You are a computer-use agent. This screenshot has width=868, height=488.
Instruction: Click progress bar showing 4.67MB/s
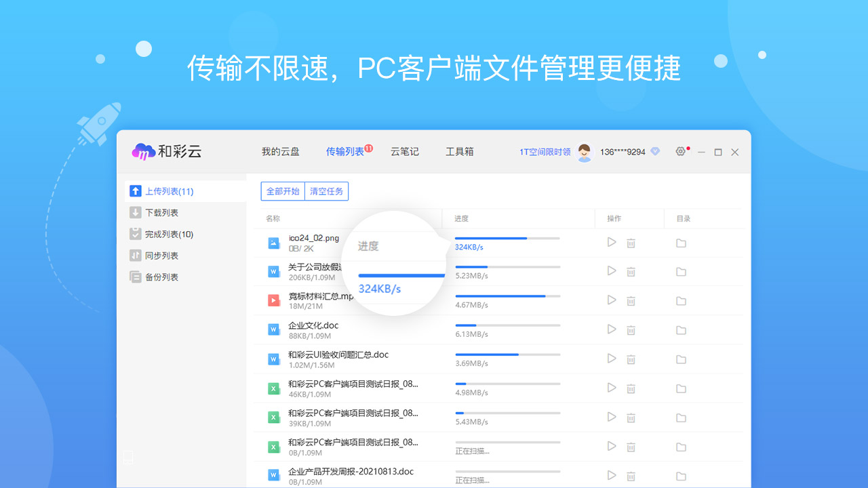click(x=507, y=296)
